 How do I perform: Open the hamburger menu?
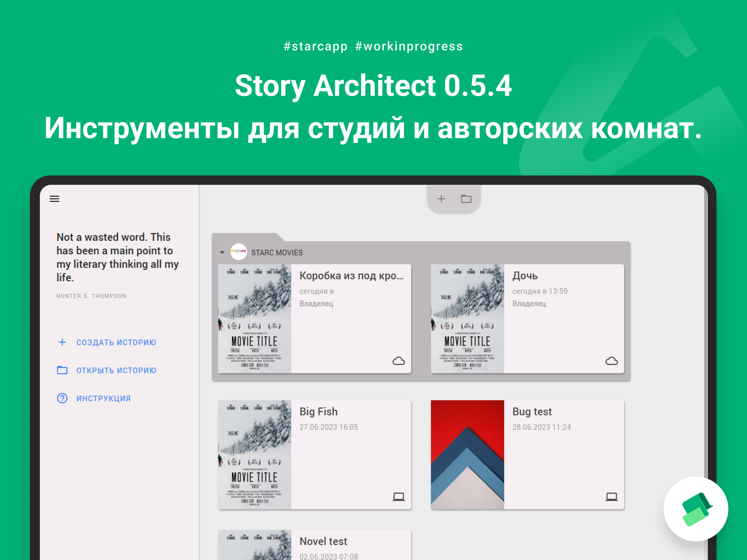(x=54, y=199)
